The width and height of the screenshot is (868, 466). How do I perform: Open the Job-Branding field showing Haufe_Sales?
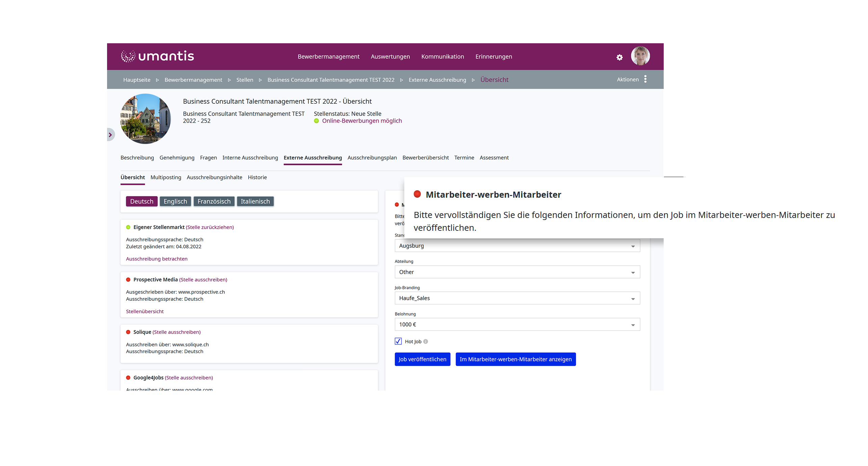point(517,298)
